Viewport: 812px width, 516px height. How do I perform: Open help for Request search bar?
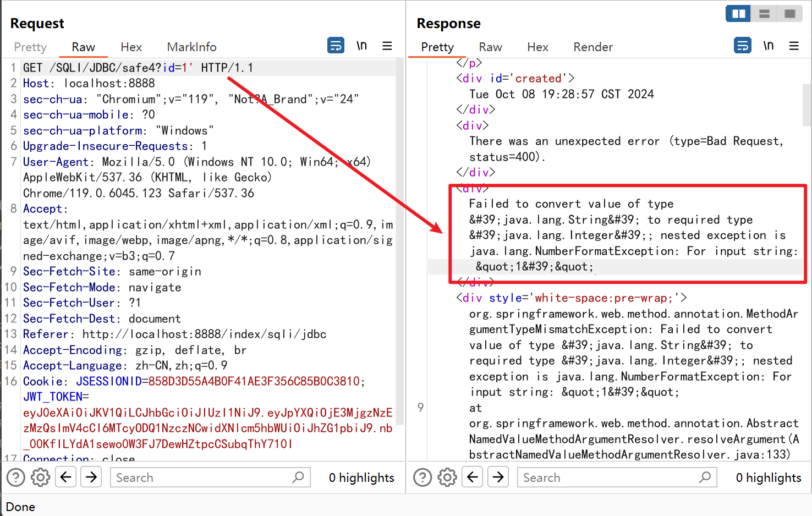[15, 477]
